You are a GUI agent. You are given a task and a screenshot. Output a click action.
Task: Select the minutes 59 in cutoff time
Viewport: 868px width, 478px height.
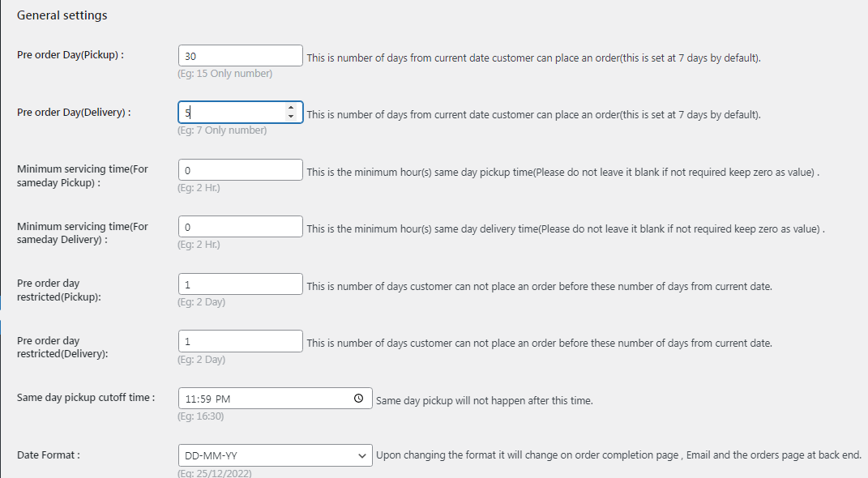204,399
